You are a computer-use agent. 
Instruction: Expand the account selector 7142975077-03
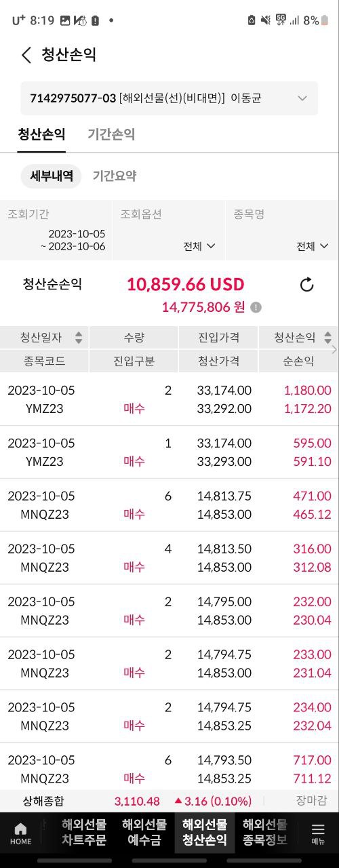169,98
